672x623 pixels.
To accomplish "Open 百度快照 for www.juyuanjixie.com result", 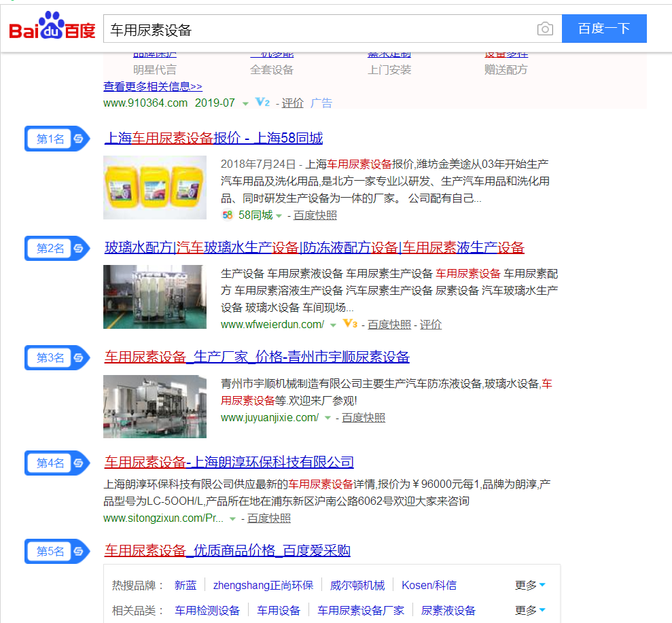I will pos(364,417).
